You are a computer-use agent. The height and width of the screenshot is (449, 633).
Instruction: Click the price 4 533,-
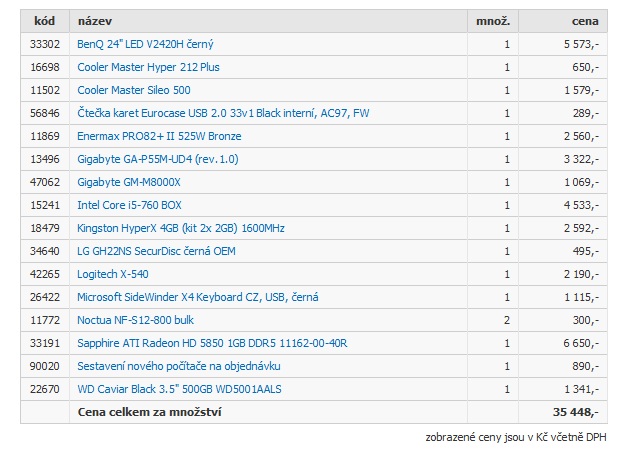[581, 205]
